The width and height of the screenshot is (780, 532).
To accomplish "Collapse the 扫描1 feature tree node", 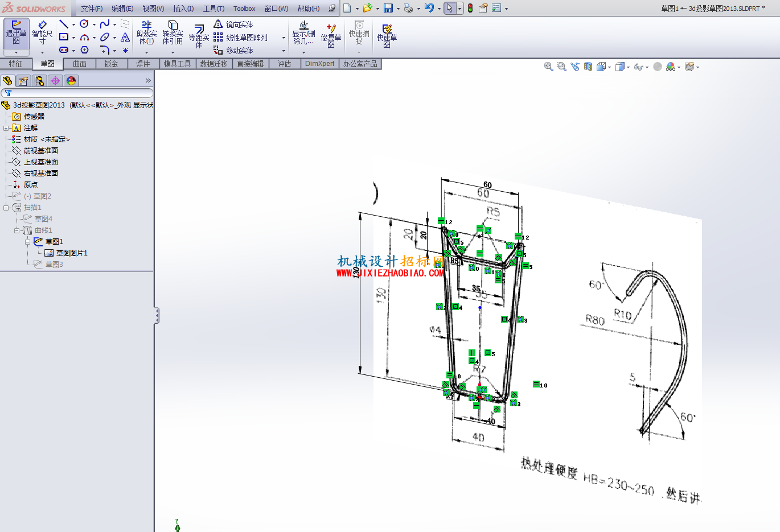I will click(6, 208).
